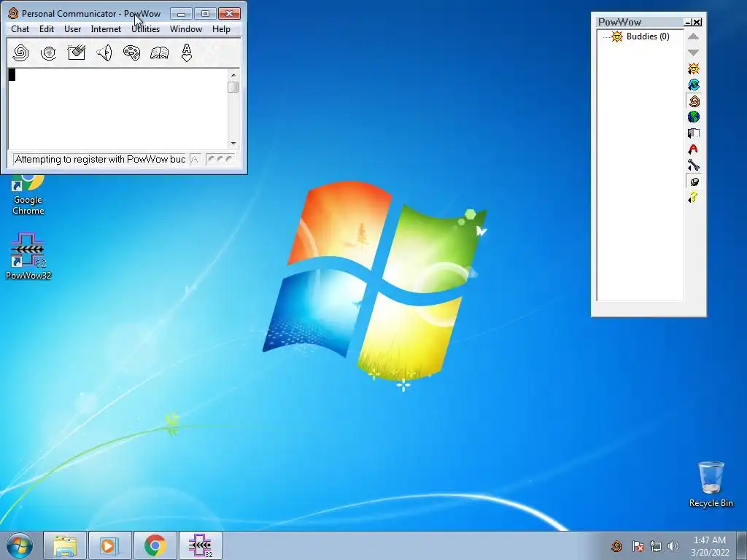Image resolution: width=747 pixels, height=560 pixels.
Task: Open the Internet menu
Action: click(106, 29)
